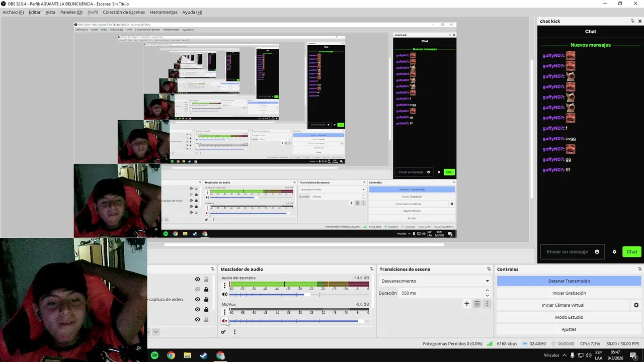
Task: Show hidden tray icons chevron
Action: (x=565, y=355)
